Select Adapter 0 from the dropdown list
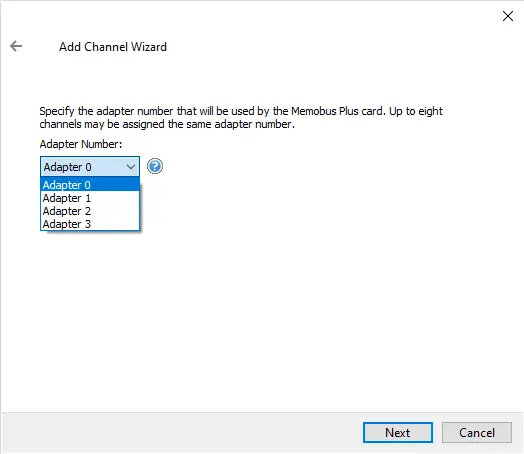This screenshot has width=524, height=454. pos(90,185)
